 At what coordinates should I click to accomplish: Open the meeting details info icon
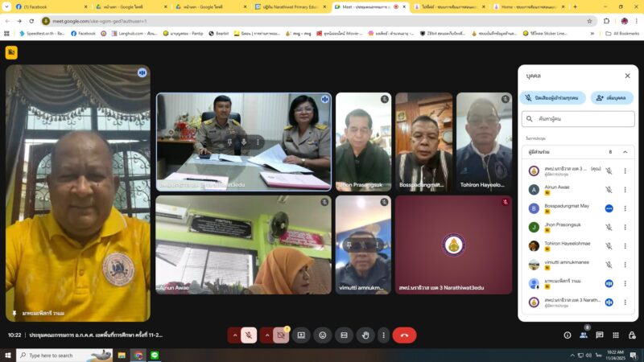[568, 335]
